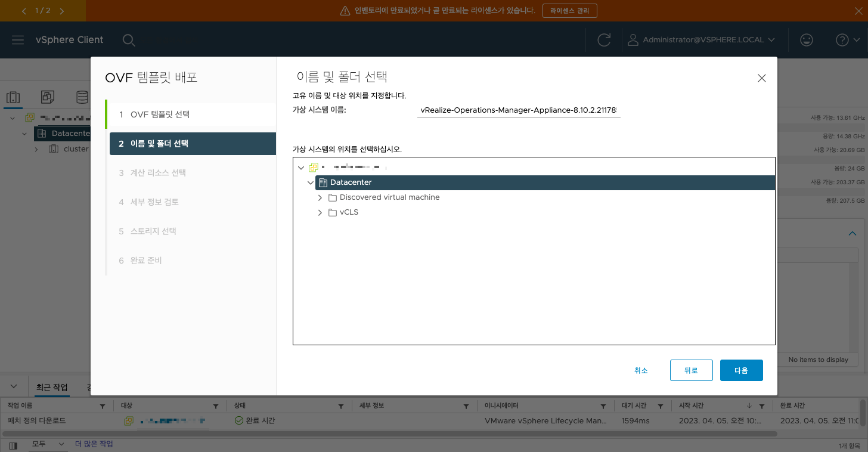Toggle the column layout icon at bottom left

coord(13,445)
